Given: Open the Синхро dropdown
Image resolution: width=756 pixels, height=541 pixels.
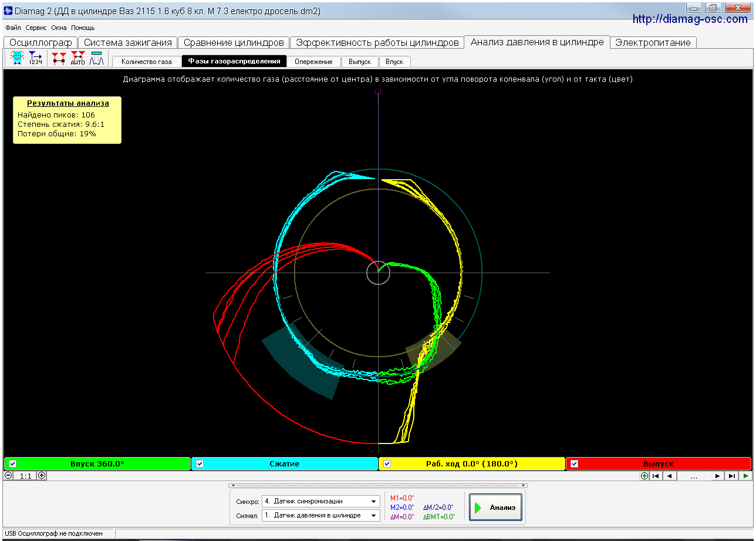Looking at the screenshot, I should click(x=321, y=501).
